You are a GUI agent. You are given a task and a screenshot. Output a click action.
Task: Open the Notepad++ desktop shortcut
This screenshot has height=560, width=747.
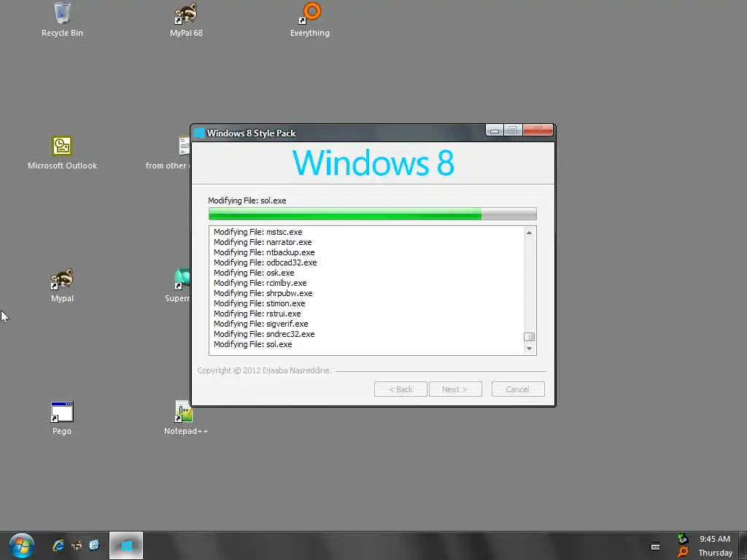(186, 418)
